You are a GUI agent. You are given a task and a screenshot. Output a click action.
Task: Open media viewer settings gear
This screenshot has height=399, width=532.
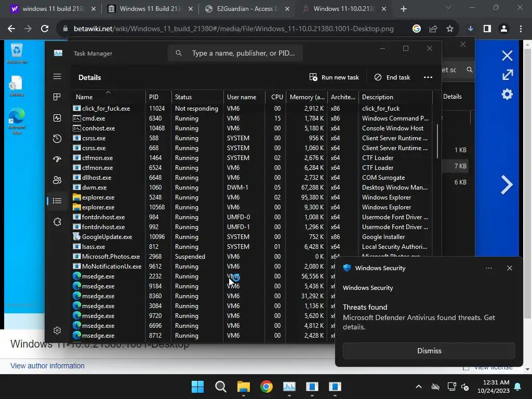tap(507, 95)
